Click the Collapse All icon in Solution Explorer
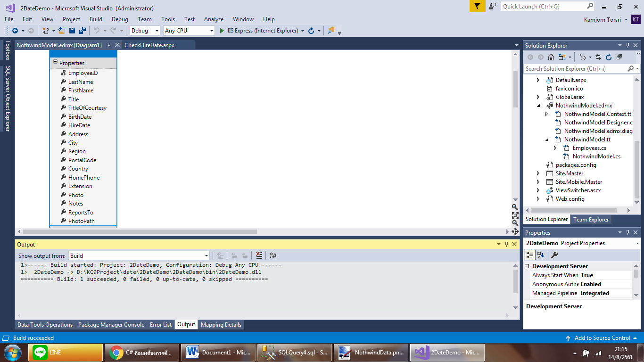 pyautogui.click(x=619, y=57)
